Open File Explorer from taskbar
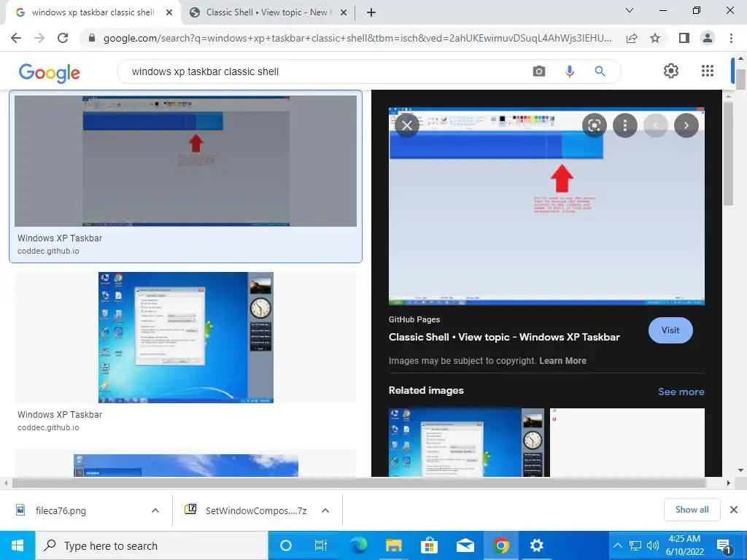This screenshot has width=747, height=560. click(x=393, y=545)
